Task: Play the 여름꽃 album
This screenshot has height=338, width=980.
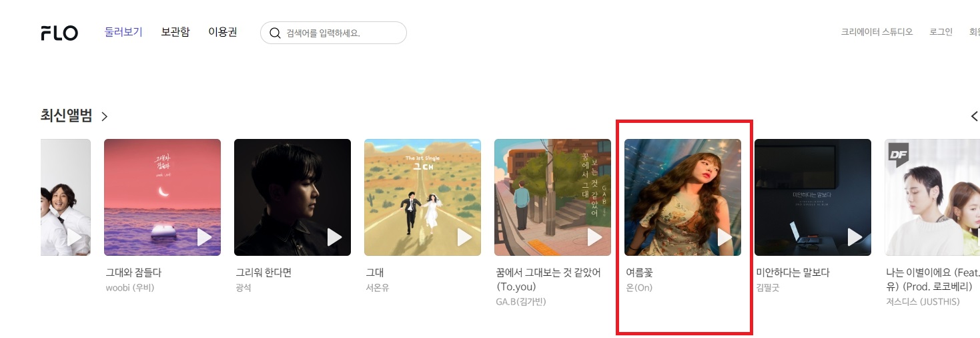Action: pyautogui.click(x=724, y=237)
